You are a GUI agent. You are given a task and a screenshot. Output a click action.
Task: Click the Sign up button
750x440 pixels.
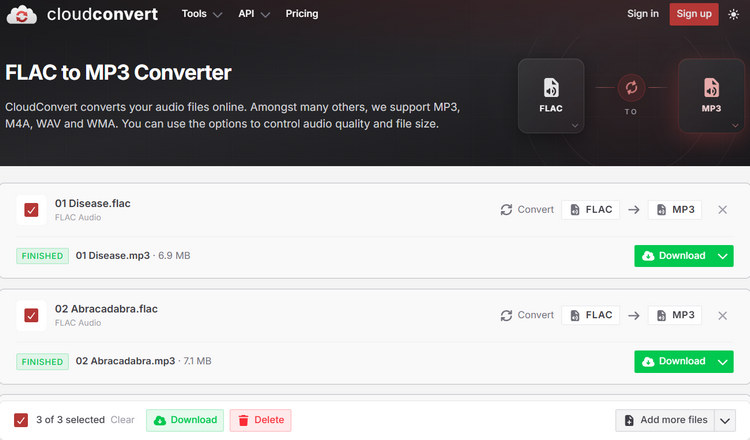point(694,14)
